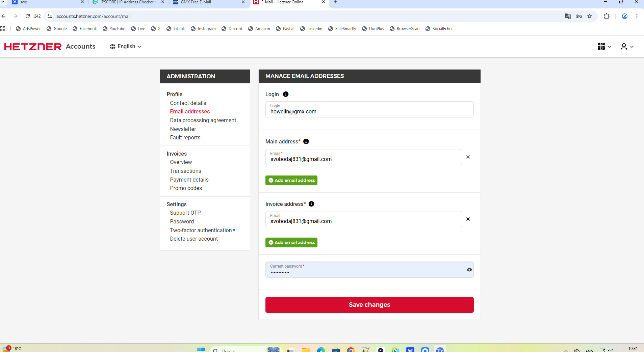The image size is (644, 352).
Task: Click the password key icon in address bar
Action: tap(579, 16)
